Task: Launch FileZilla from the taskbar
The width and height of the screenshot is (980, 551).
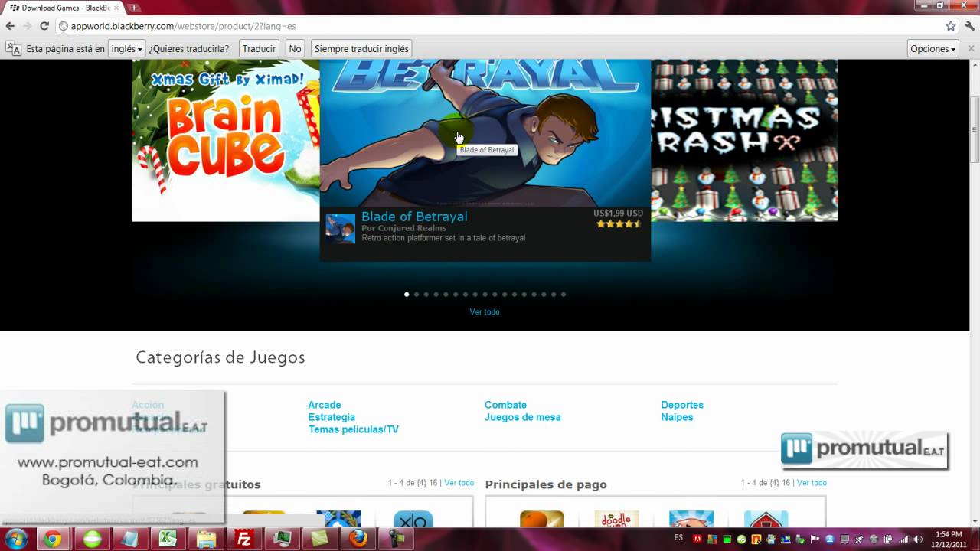Action: tap(244, 539)
